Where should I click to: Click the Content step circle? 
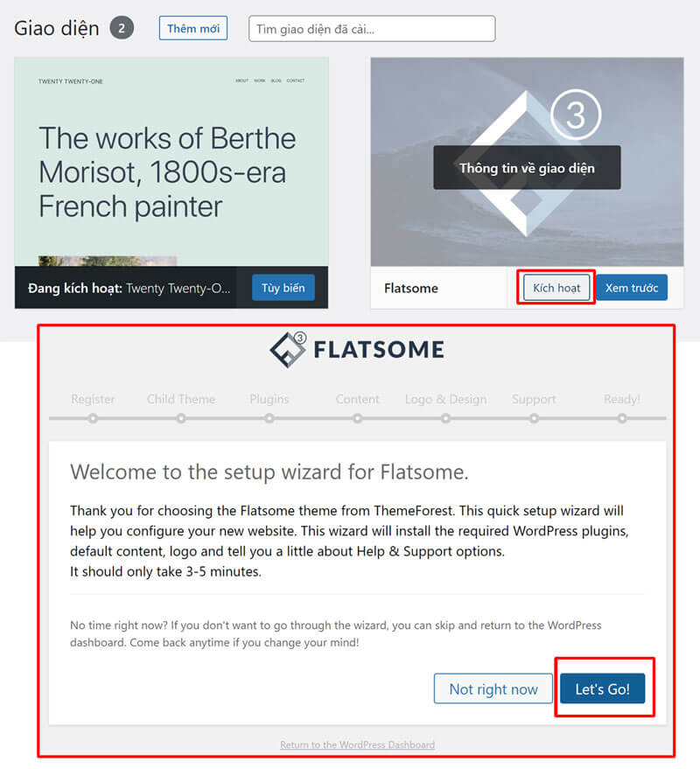[x=357, y=418]
